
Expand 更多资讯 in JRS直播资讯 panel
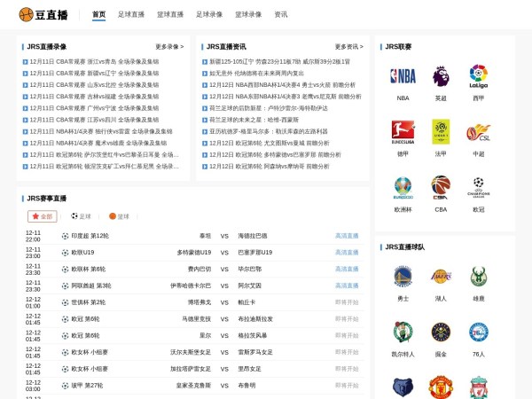[x=348, y=46]
